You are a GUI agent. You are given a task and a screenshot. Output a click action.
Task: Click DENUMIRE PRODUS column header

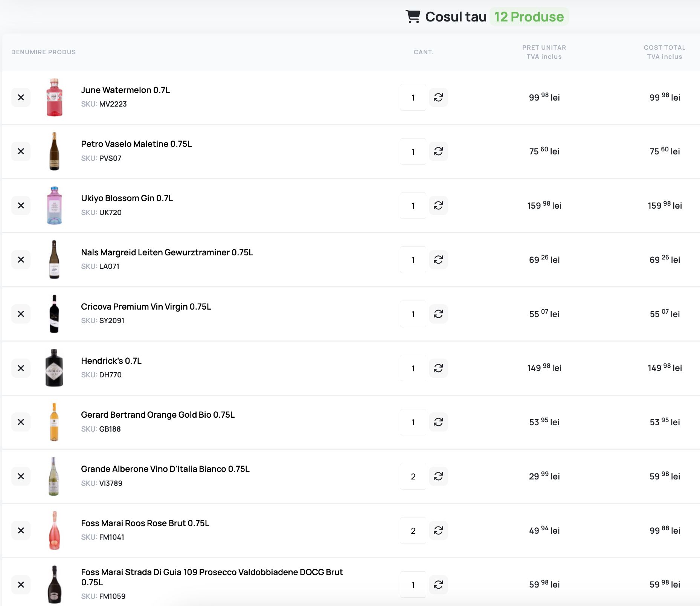click(x=44, y=52)
